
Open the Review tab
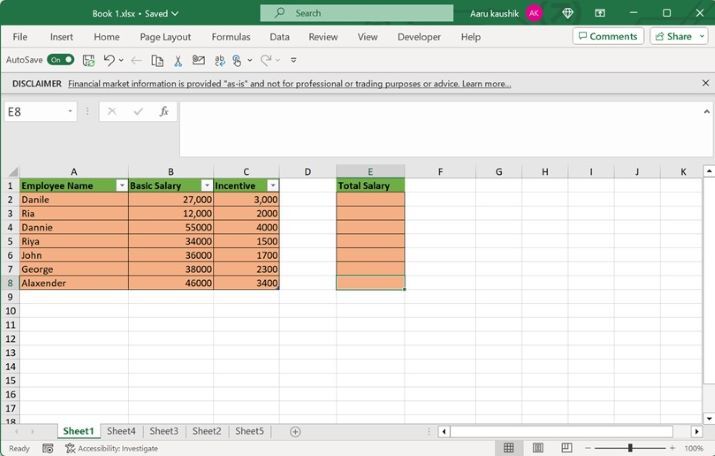(323, 37)
